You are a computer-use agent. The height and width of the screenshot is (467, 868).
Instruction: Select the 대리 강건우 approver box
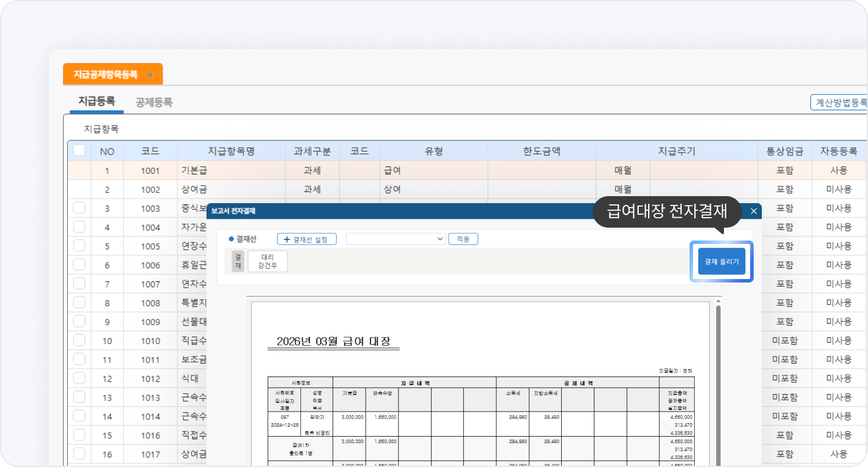[x=268, y=262]
